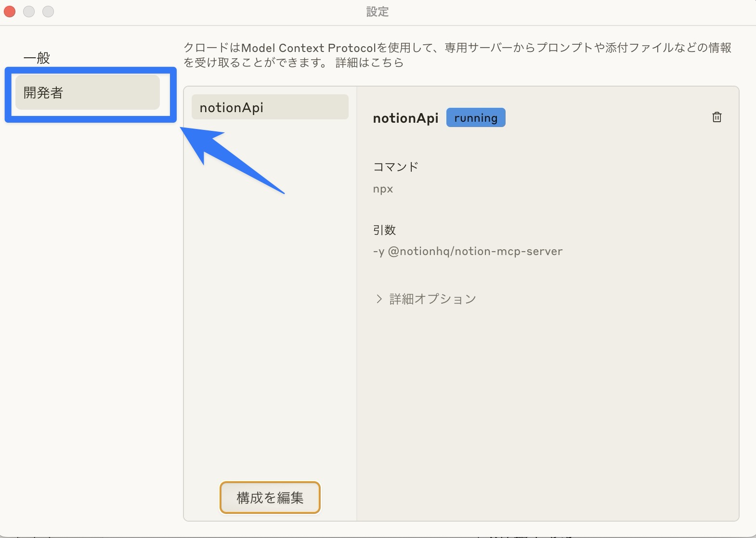Click the 引数 label
The width and height of the screenshot is (756, 538).
pos(384,230)
